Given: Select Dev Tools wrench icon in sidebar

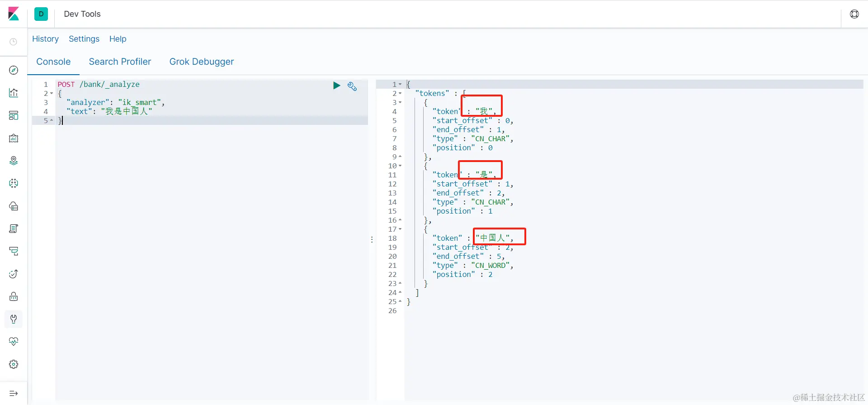Looking at the screenshot, I should coord(14,319).
